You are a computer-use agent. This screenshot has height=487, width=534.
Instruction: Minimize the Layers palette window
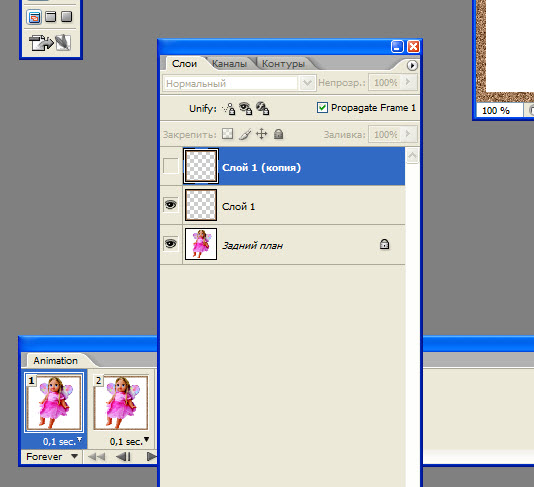click(x=397, y=47)
